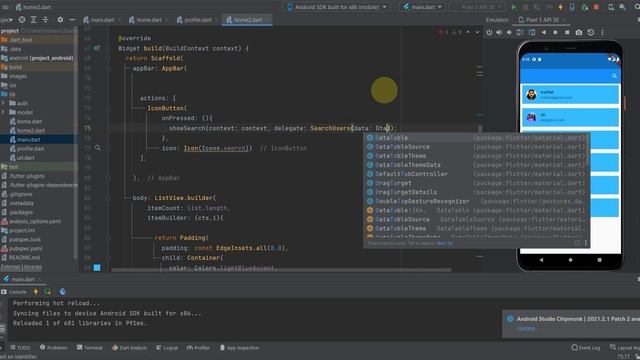The width and height of the screenshot is (640, 360).
Task: Open the App Inspection tool window
Action: [239, 348]
